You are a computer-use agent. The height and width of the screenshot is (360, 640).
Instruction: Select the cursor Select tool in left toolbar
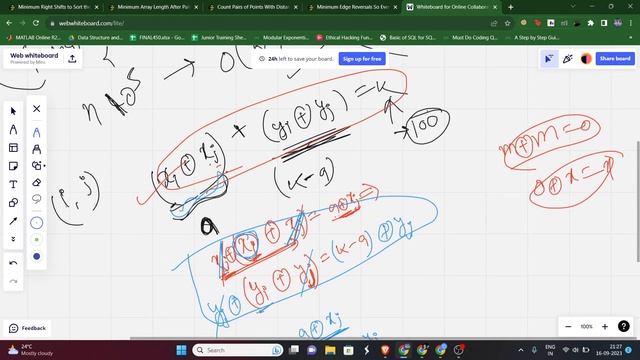[13, 111]
